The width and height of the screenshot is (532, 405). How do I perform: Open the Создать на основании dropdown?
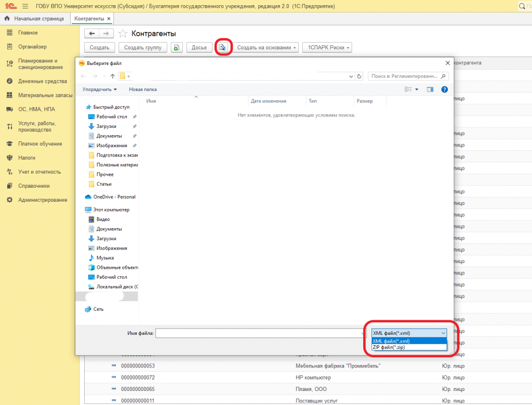266,47
